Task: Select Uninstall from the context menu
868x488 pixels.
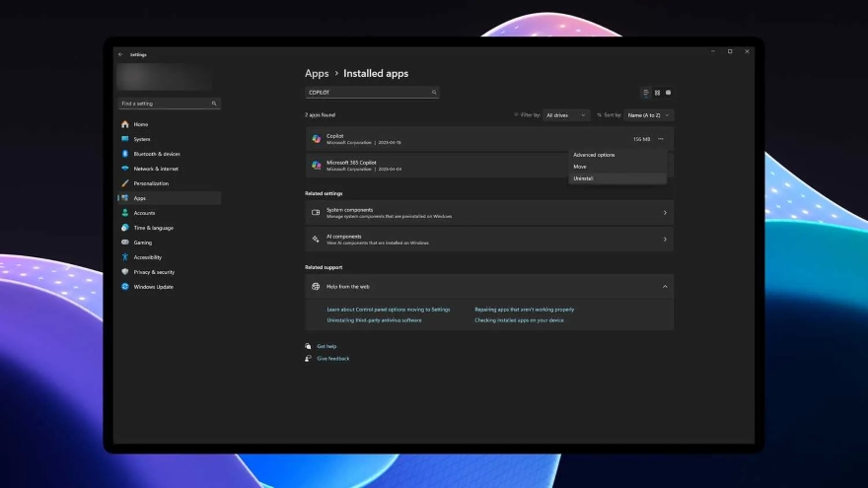Action: point(584,178)
